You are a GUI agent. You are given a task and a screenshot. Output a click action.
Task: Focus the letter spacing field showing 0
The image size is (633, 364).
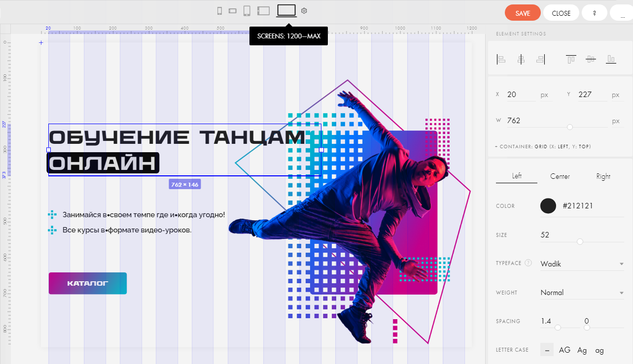coord(604,321)
